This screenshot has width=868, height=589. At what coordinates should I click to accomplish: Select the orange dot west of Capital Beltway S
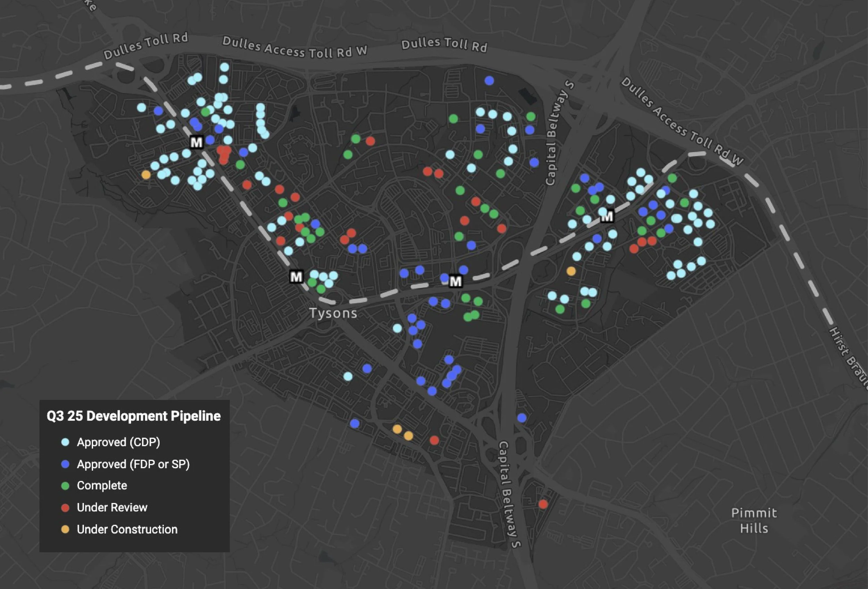coord(571,271)
